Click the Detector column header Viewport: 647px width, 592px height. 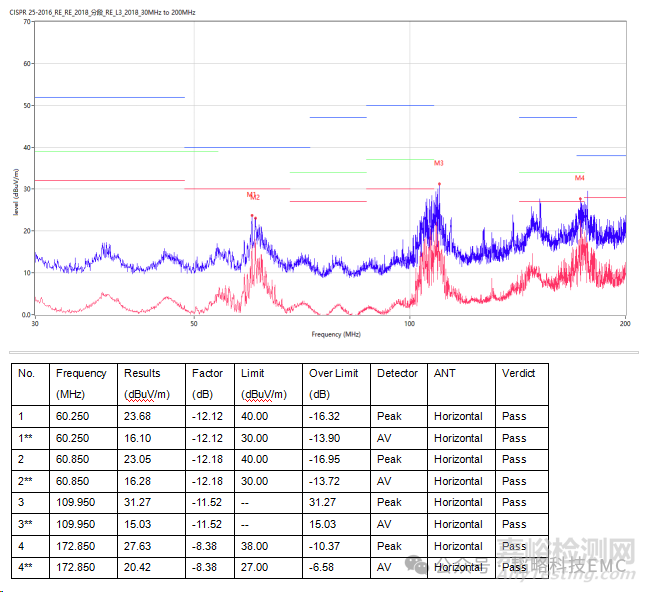(397, 373)
